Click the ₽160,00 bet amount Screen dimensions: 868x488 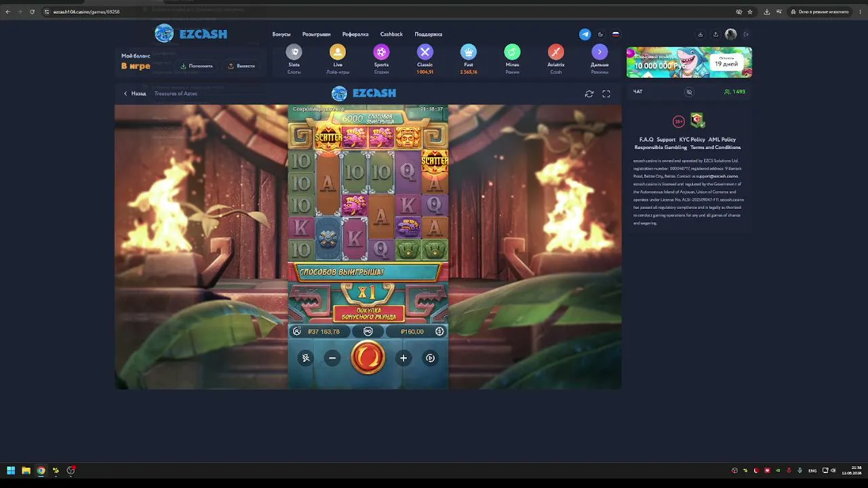click(412, 331)
